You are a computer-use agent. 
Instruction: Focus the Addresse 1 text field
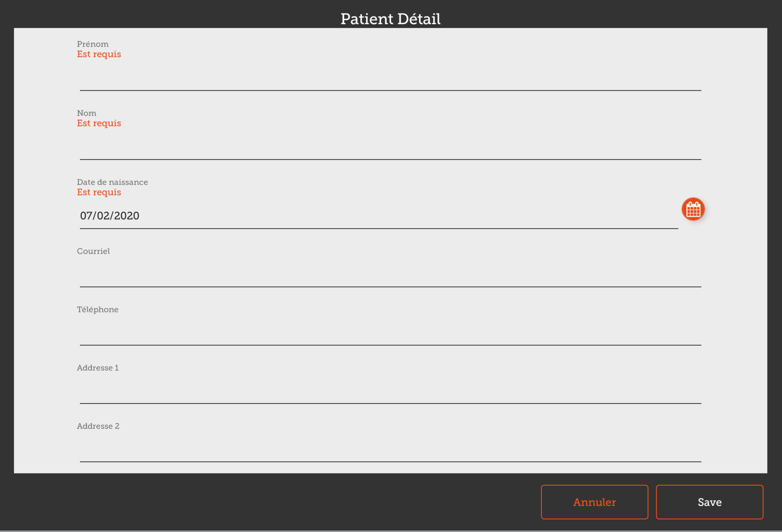point(390,392)
